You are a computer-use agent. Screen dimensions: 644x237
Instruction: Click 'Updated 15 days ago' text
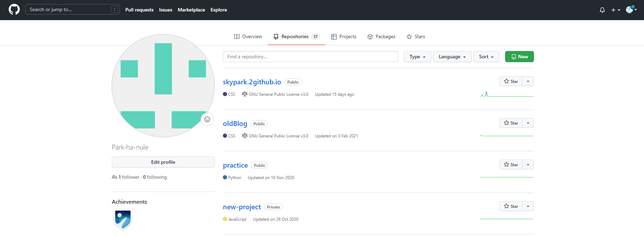334,94
